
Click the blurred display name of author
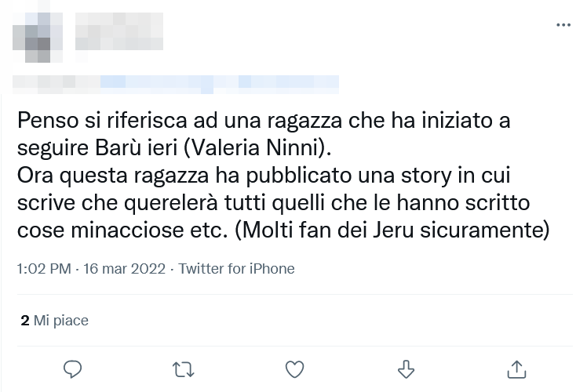(x=118, y=31)
